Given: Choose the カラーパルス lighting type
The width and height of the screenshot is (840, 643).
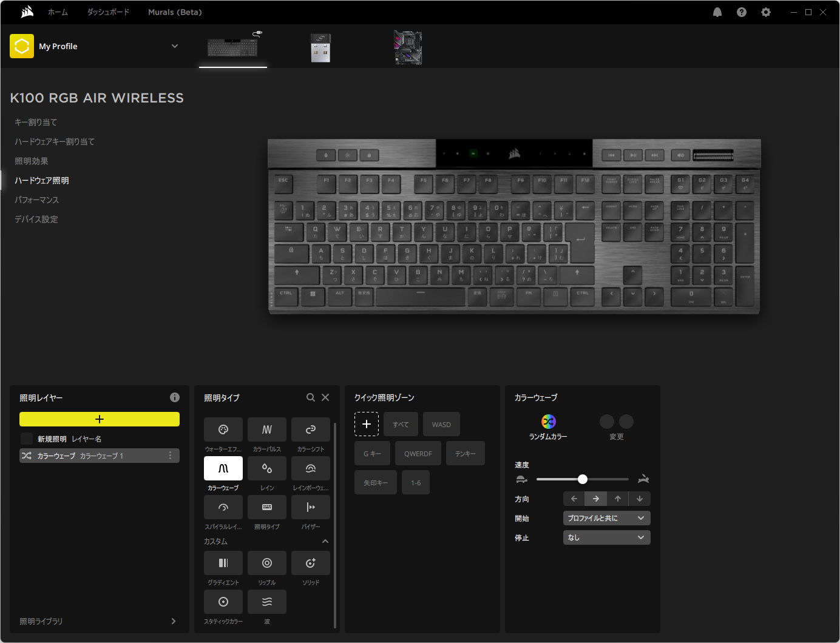Looking at the screenshot, I should coord(267,429).
